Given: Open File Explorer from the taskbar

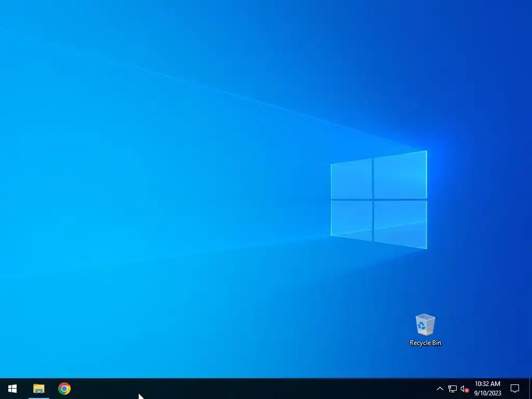Looking at the screenshot, I should (x=38, y=389).
